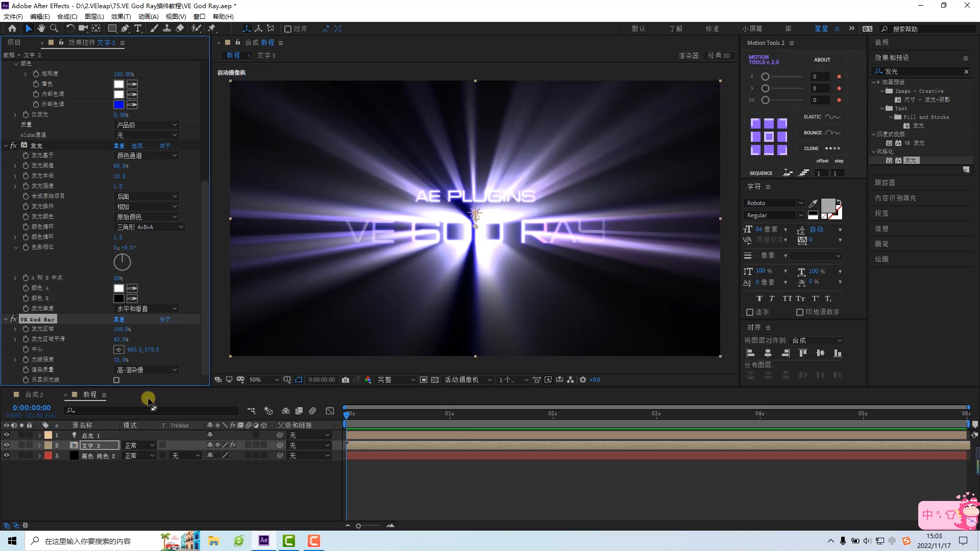The height and width of the screenshot is (551, 980).
Task: Click the Local Axis Mode icon
Action: point(247,29)
